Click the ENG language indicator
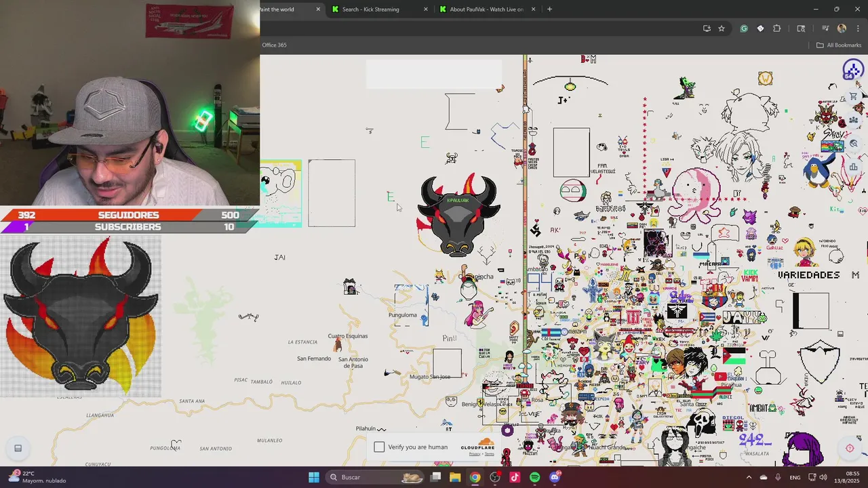Image resolution: width=868 pixels, height=488 pixels. 795,477
